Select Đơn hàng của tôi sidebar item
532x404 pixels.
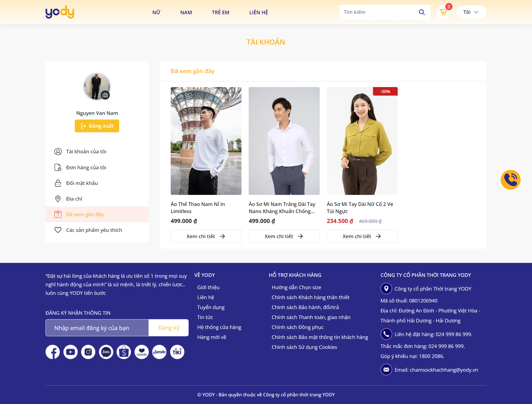[86, 167]
